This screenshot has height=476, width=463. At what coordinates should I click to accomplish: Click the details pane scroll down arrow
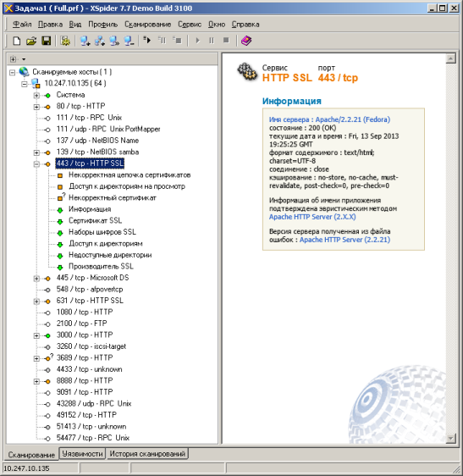[451, 438]
